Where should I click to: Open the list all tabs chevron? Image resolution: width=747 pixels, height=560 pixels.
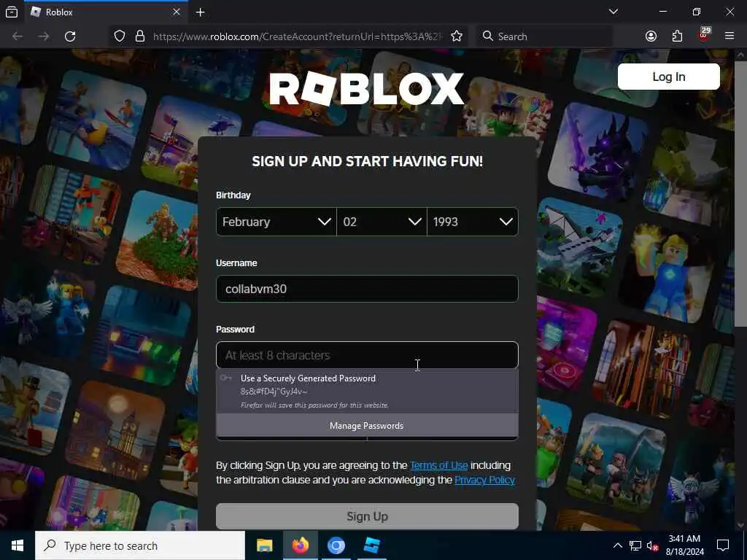click(613, 12)
